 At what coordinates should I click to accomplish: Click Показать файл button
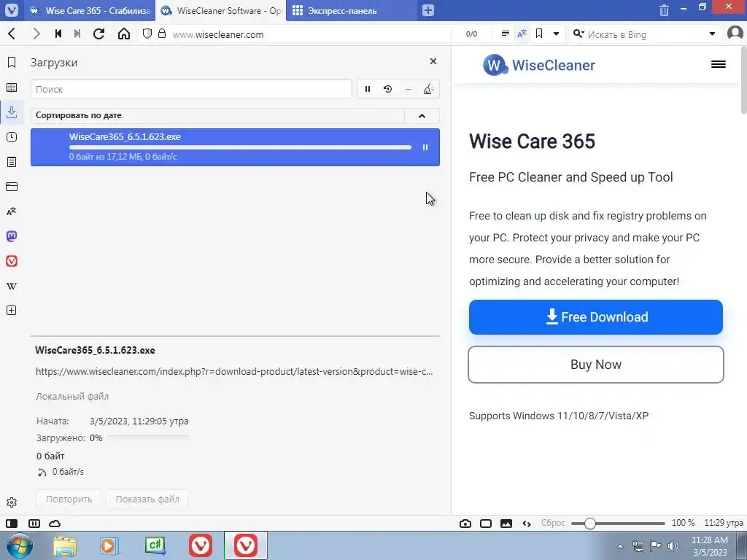[147, 499]
